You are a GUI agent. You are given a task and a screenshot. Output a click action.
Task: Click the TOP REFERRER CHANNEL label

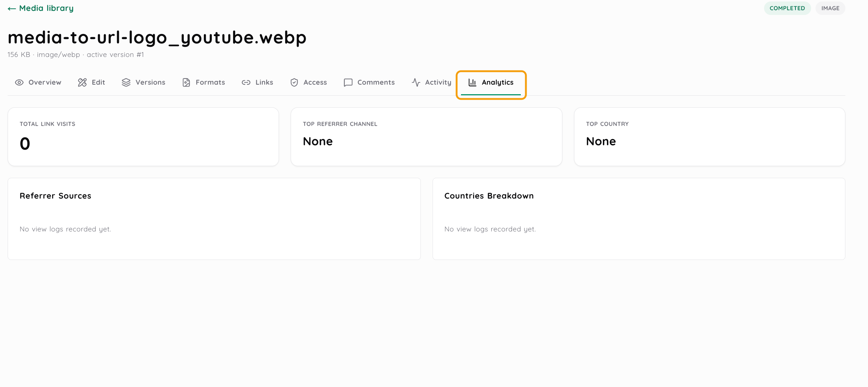[x=340, y=124]
